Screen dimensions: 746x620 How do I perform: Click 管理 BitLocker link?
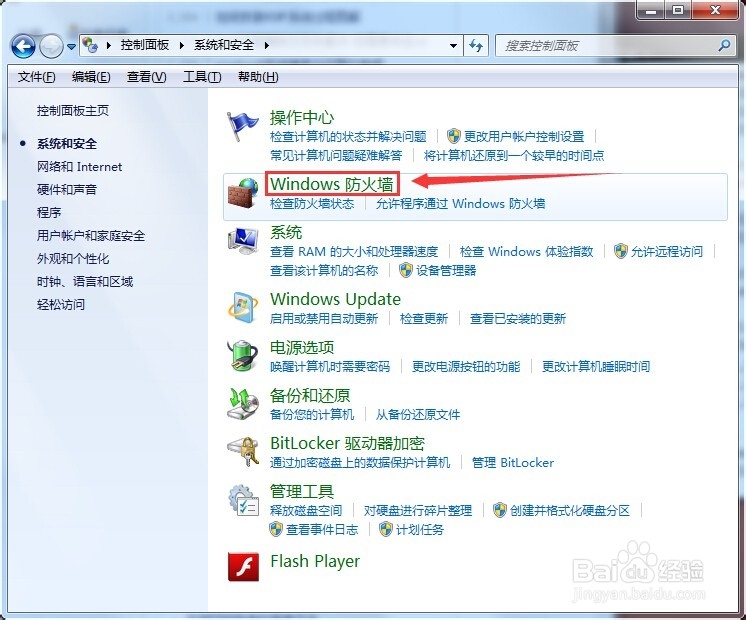click(512, 463)
